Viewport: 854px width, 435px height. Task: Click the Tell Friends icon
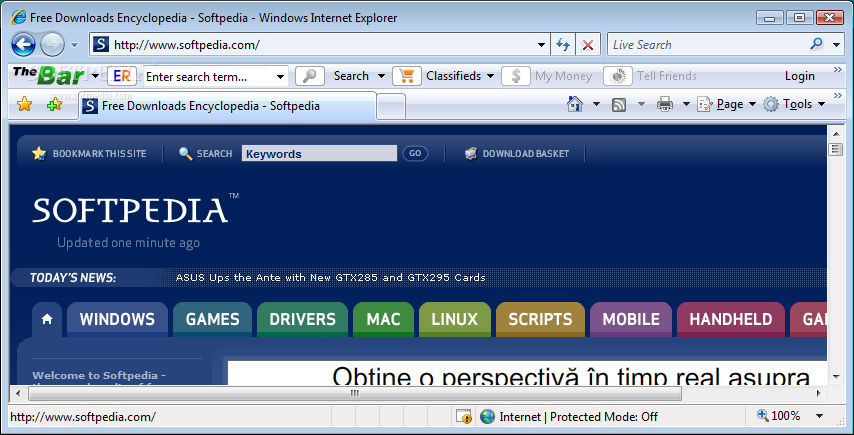618,76
